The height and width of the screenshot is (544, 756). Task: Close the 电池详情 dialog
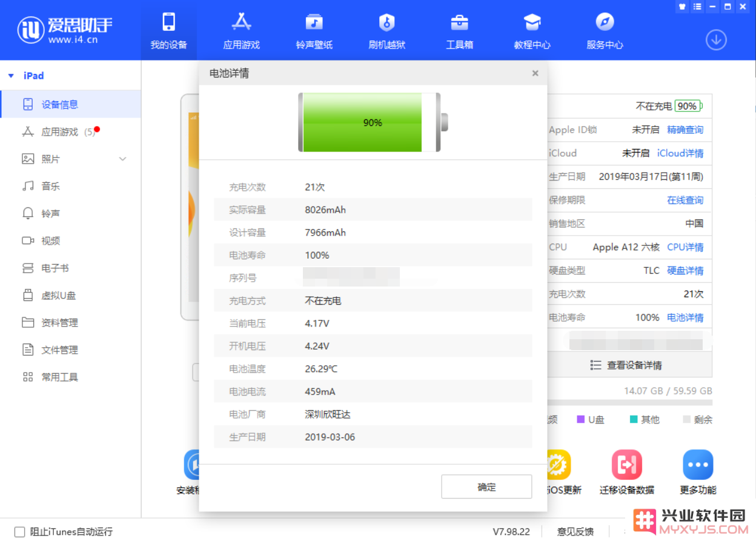[x=535, y=73]
